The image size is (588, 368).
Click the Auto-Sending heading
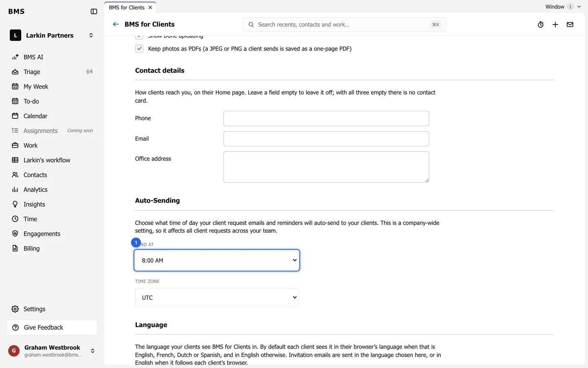click(158, 201)
